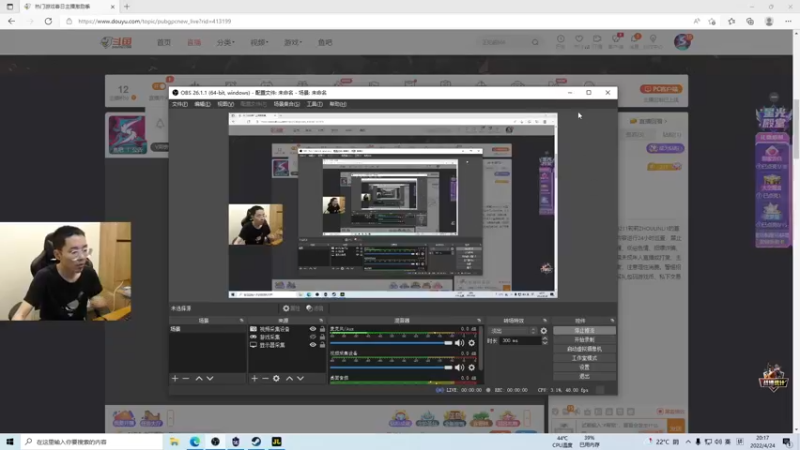Pop out the scenes dock panel
The height and width of the screenshot is (450, 800).
click(241, 320)
